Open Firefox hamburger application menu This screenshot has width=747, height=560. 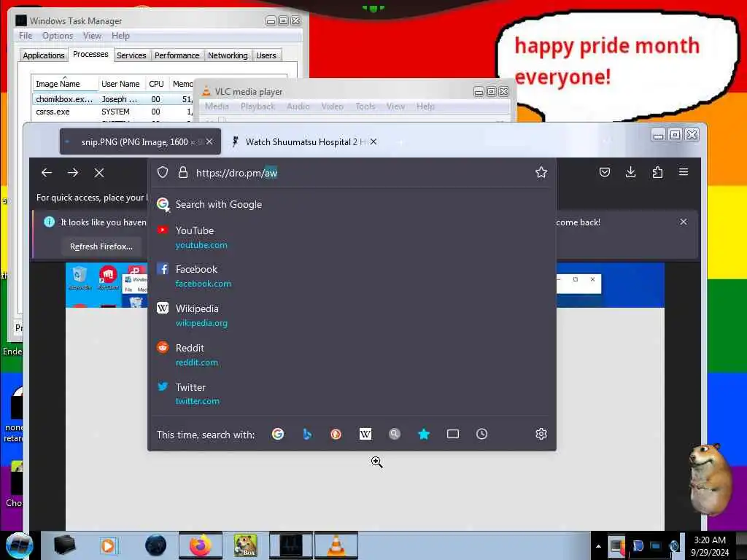coord(683,172)
